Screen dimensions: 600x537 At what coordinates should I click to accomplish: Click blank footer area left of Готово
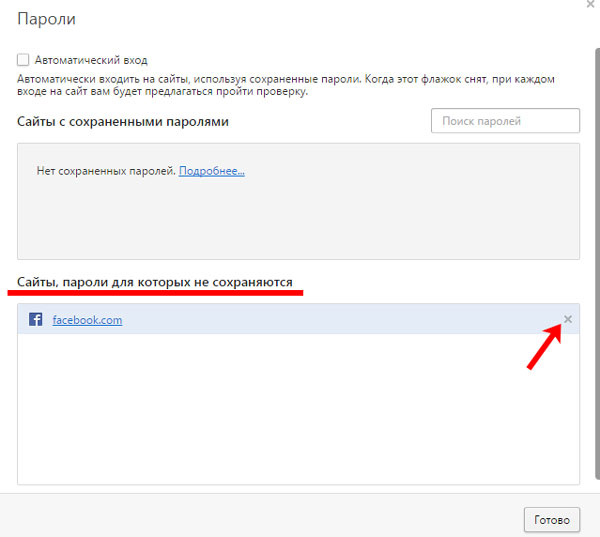click(x=260, y=519)
